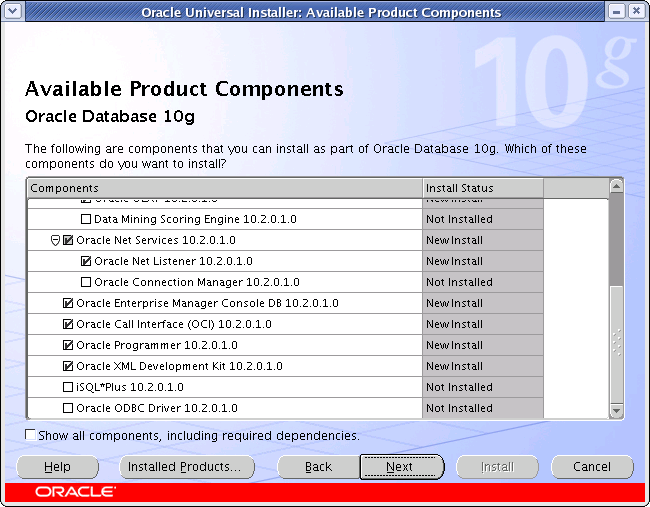Select 'Data Mining Scoring Engine 10.2.0.1.0' text
Image resolution: width=650 pixels, height=507 pixels.
[x=195, y=219]
